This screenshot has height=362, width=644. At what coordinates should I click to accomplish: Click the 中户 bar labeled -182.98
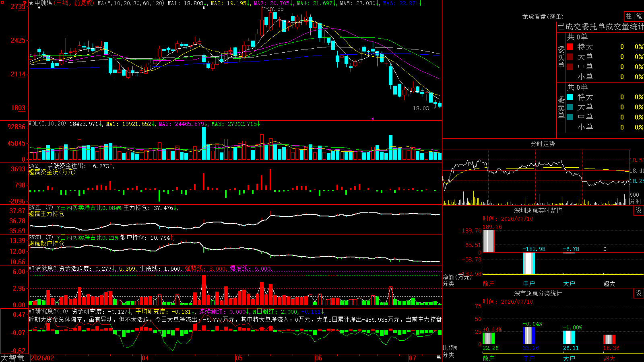coord(529,263)
